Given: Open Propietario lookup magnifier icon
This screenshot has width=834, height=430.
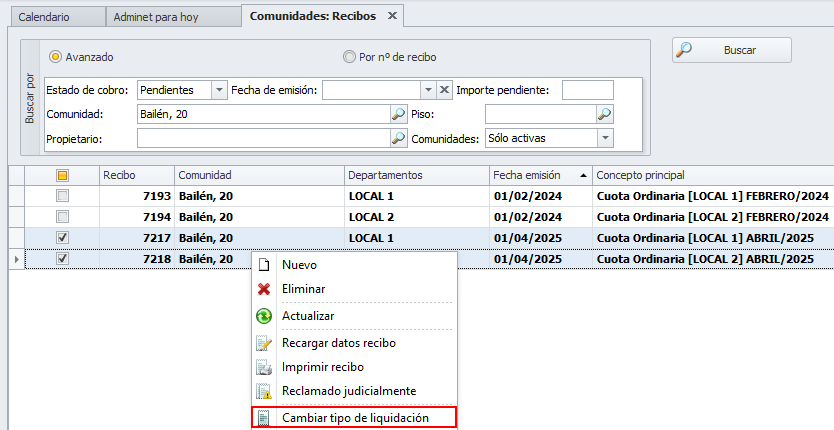Looking at the screenshot, I should click(x=398, y=138).
